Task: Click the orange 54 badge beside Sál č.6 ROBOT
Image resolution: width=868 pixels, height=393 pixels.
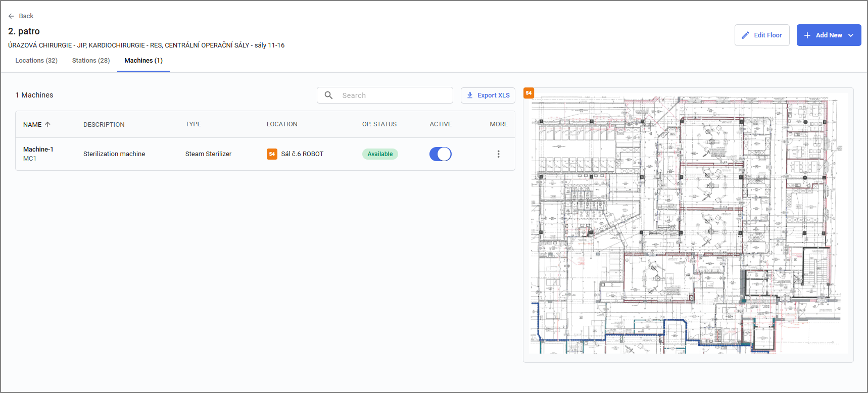Action: tap(272, 154)
